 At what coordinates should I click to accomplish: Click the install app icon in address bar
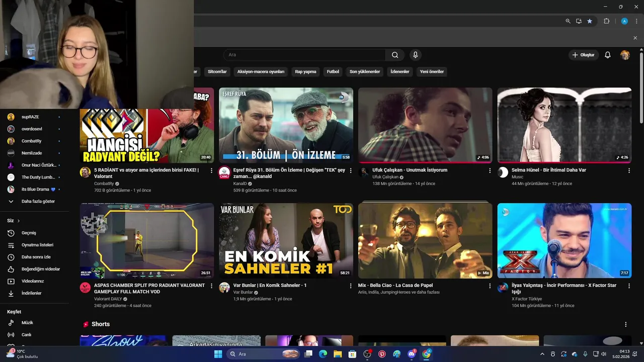click(579, 21)
